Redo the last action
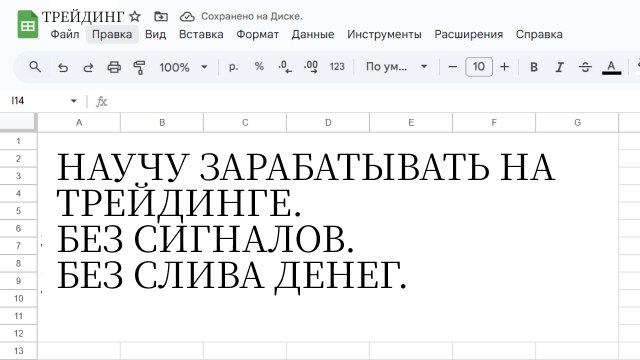640x360 pixels. coord(88,67)
